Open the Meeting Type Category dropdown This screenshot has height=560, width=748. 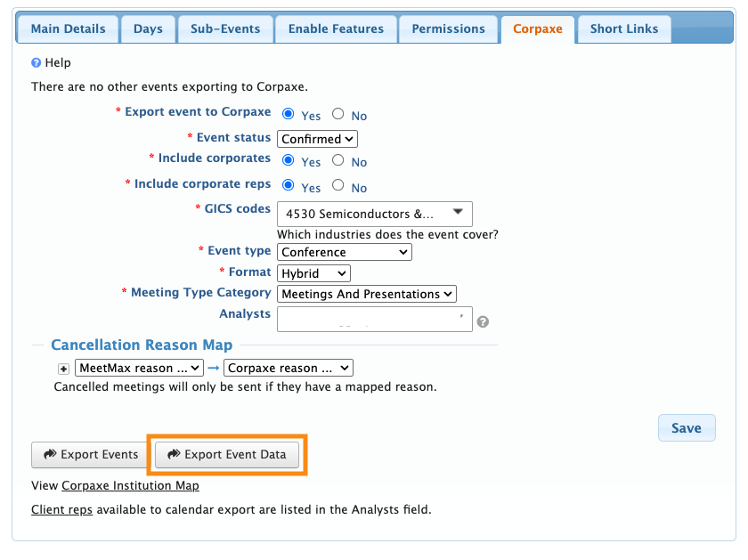tap(367, 294)
